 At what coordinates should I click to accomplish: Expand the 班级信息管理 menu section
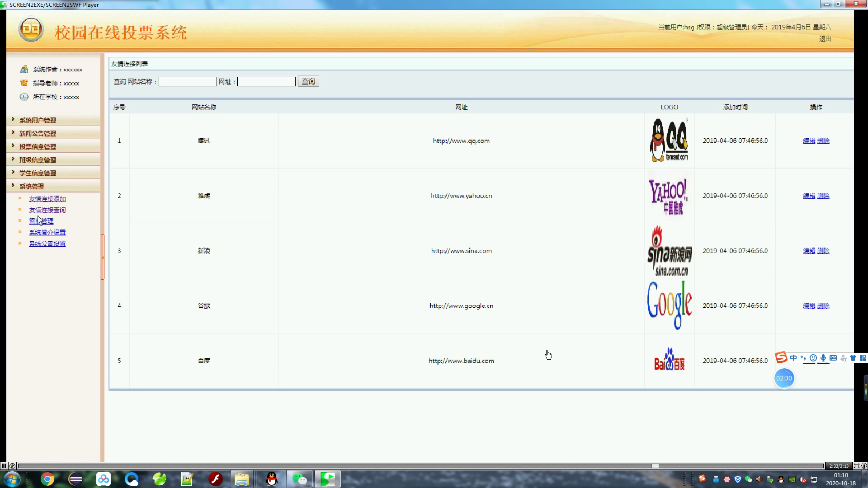pos(38,160)
